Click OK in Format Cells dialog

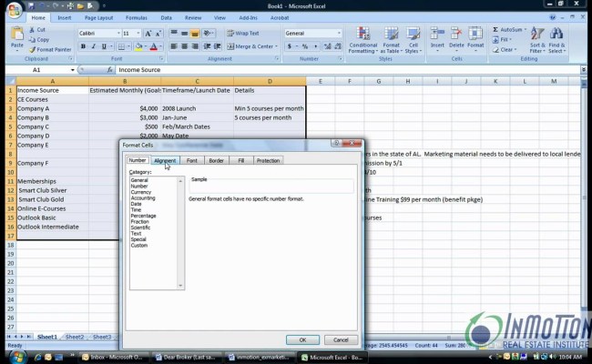click(x=302, y=339)
